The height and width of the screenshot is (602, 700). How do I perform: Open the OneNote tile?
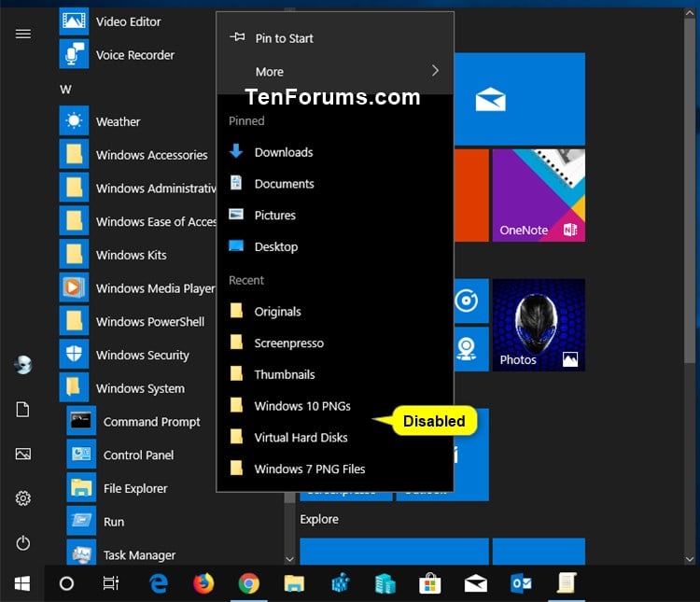539,196
